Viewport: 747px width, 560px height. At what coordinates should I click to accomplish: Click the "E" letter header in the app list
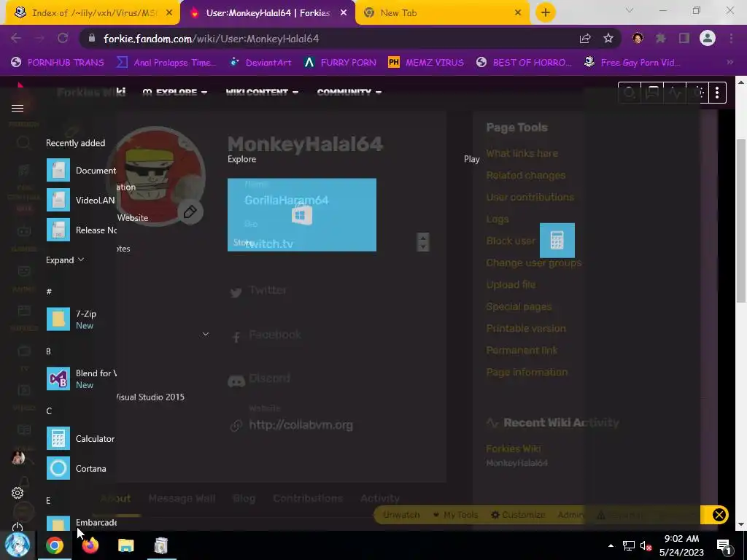(48, 500)
